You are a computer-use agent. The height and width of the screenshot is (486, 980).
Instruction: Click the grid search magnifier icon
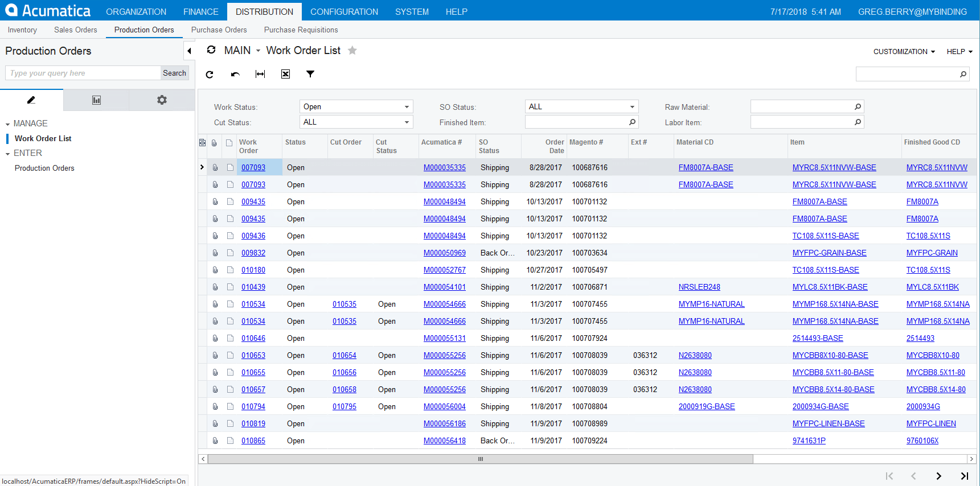[x=963, y=74]
